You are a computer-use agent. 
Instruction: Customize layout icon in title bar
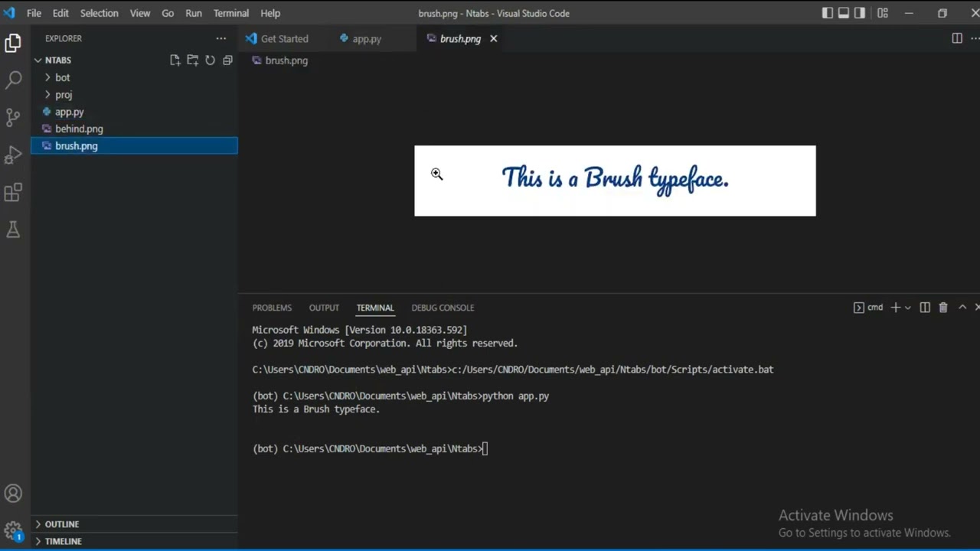pos(883,13)
